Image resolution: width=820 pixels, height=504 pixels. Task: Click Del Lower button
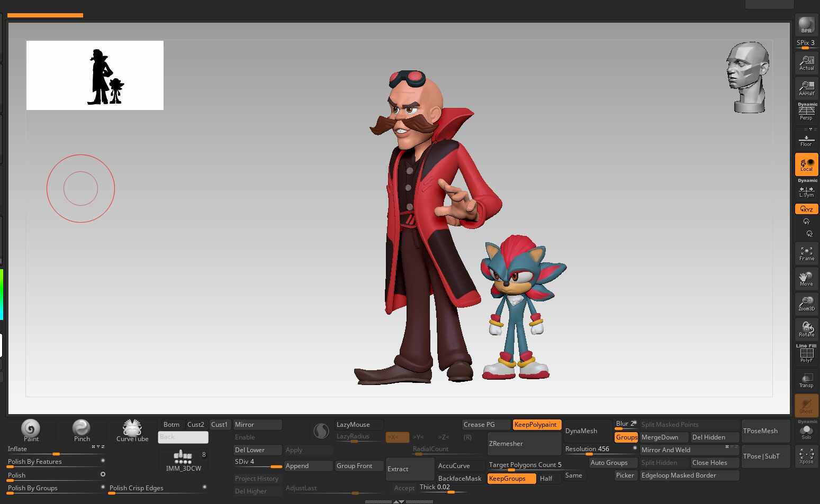(x=258, y=450)
